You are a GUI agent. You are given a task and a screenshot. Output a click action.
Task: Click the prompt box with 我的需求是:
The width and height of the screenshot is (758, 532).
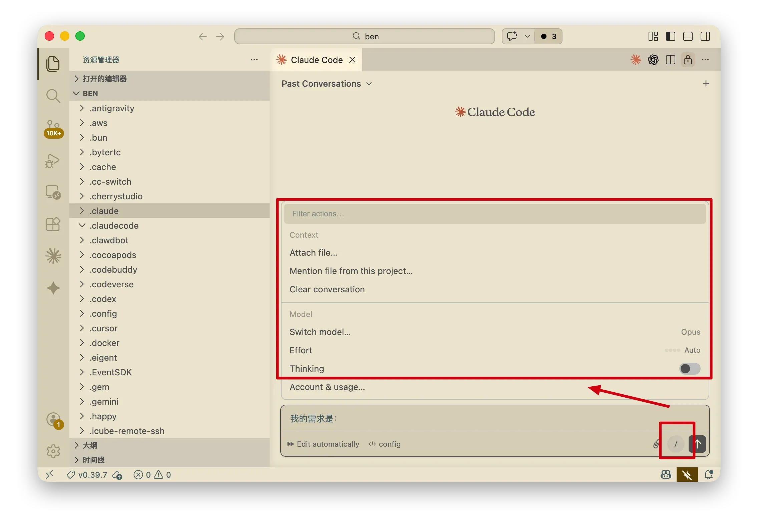click(495, 419)
